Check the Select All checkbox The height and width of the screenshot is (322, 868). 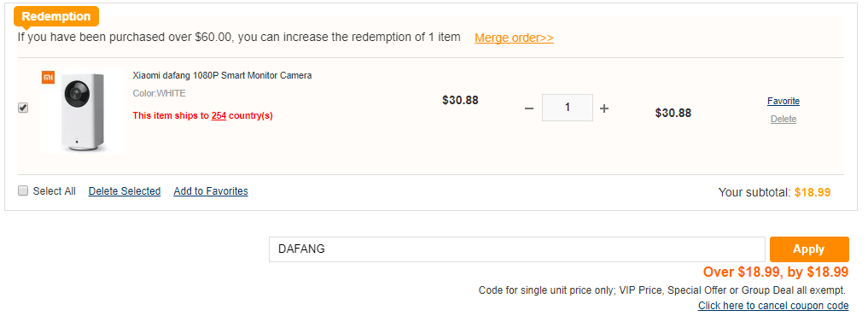23,190
